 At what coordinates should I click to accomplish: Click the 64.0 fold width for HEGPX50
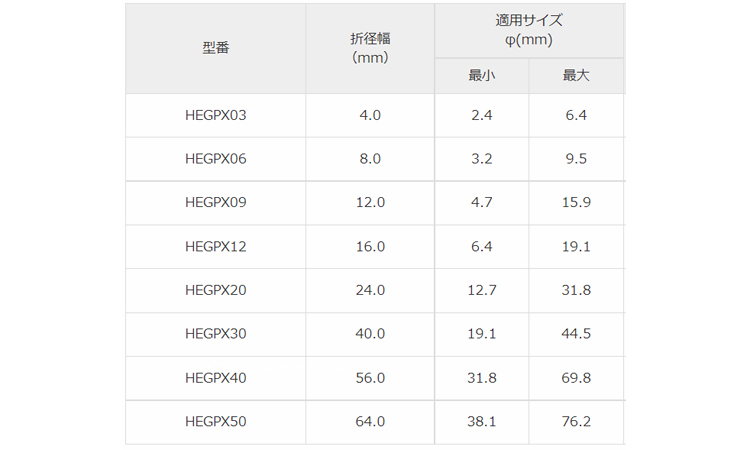coord(370,422)
